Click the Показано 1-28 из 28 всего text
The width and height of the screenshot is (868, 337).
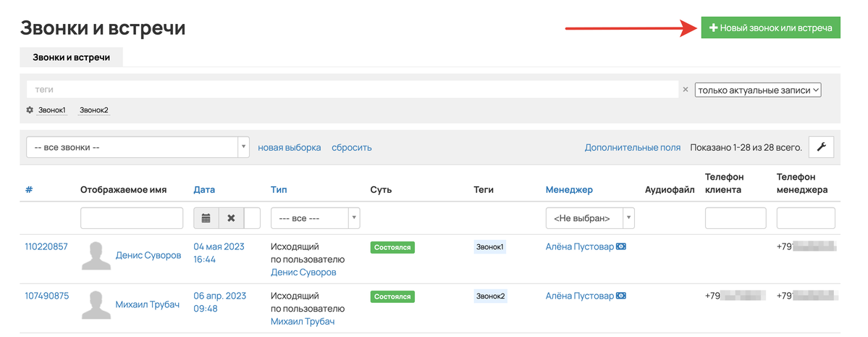point(746,148)
